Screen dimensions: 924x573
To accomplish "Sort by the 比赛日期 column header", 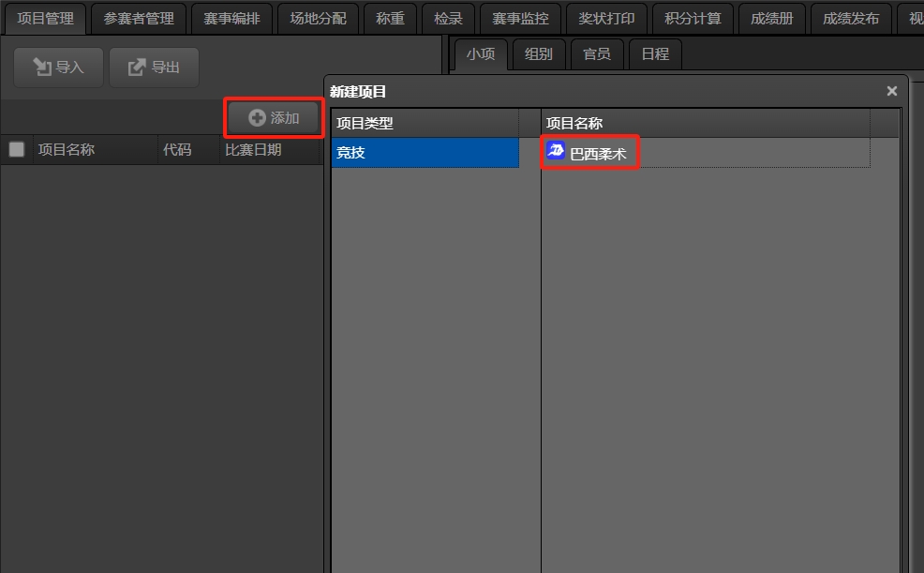I will tap(253, 150).
